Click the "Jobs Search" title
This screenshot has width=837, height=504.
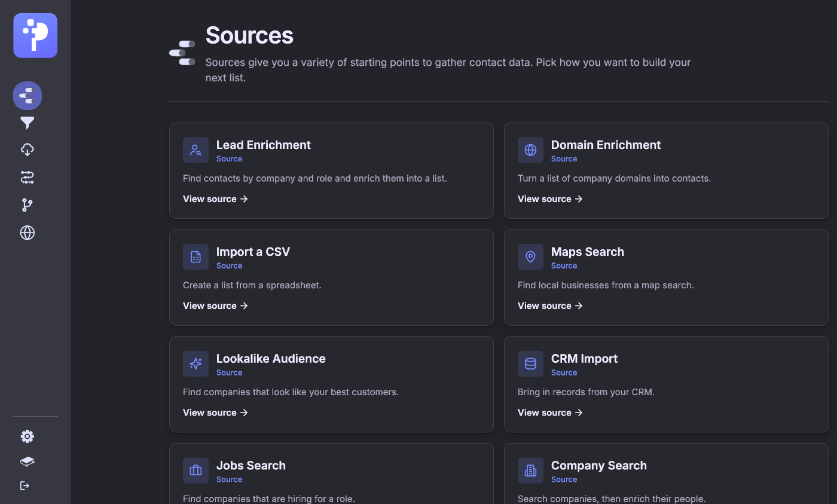point(251,466)
